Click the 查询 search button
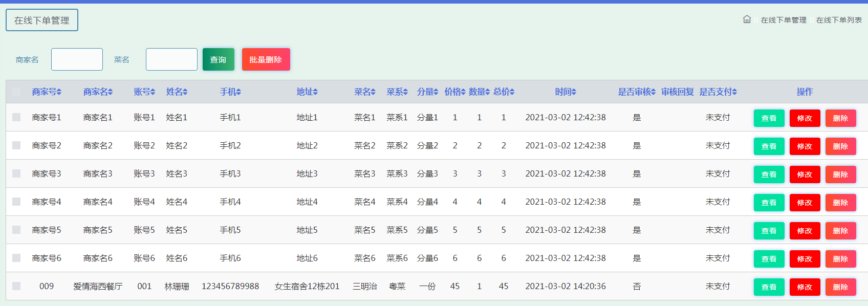868x306 pixels. point(219,59)
